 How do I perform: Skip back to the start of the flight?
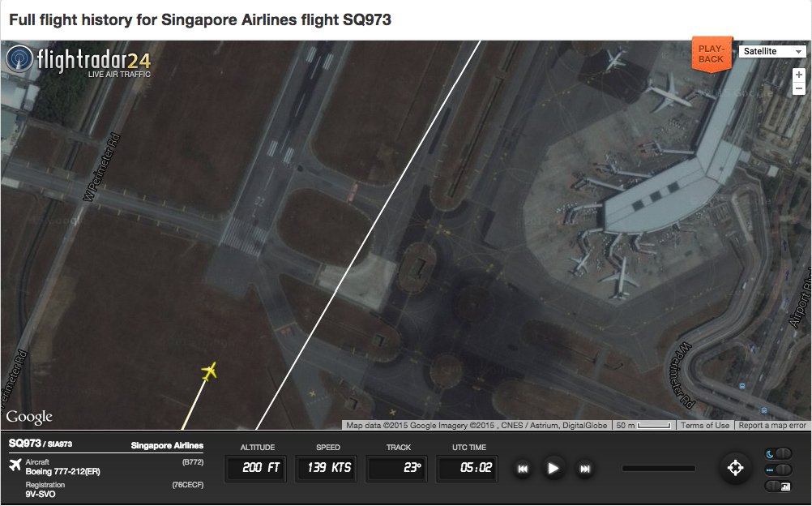click(x=523, y=470)
